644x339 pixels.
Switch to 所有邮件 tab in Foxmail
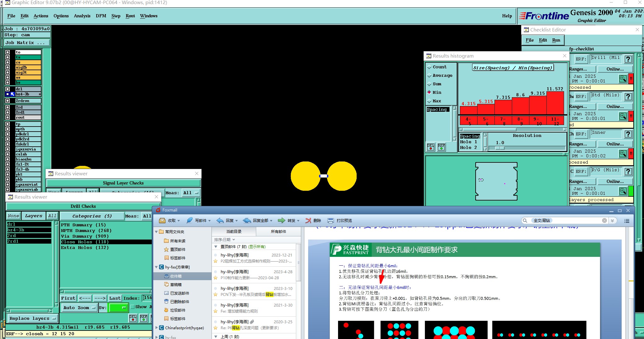(x=278, y=232)
